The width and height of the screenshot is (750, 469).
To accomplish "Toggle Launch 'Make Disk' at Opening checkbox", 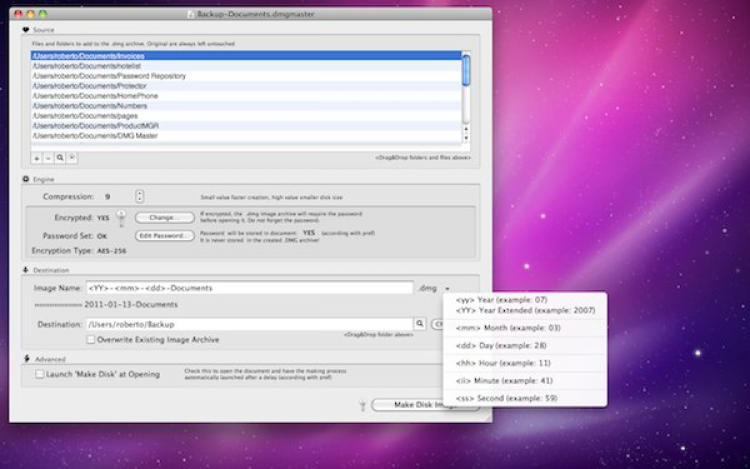I will [x=40, y=374].
